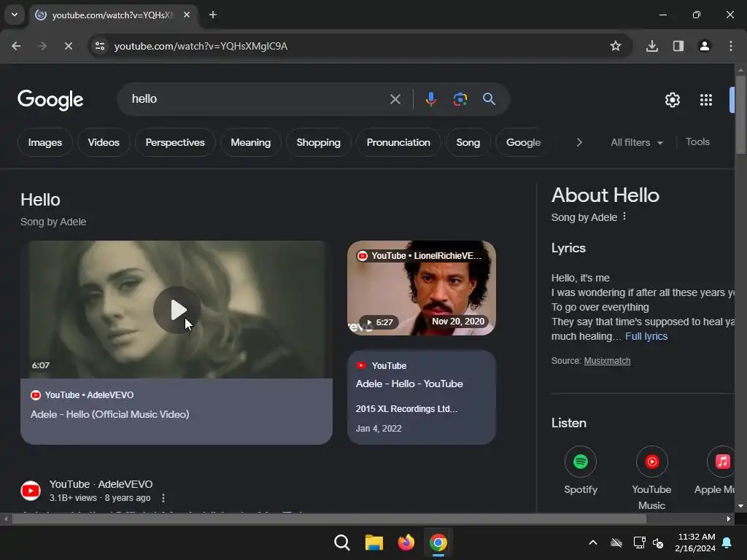Switch to Chrome in the taskbar
The width and height of the screenshot is (747, 560).
[x=438, y=542]
